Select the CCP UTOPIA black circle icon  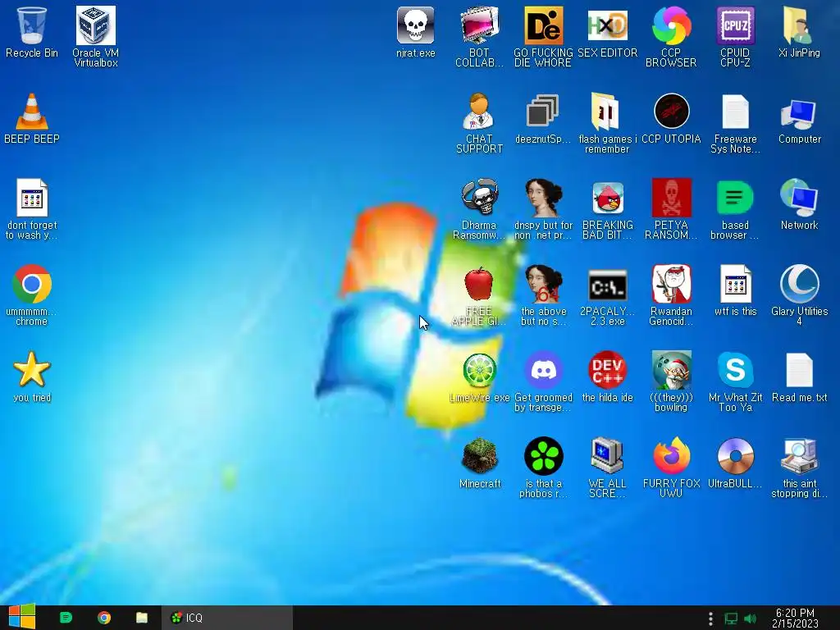pos(671,112)
